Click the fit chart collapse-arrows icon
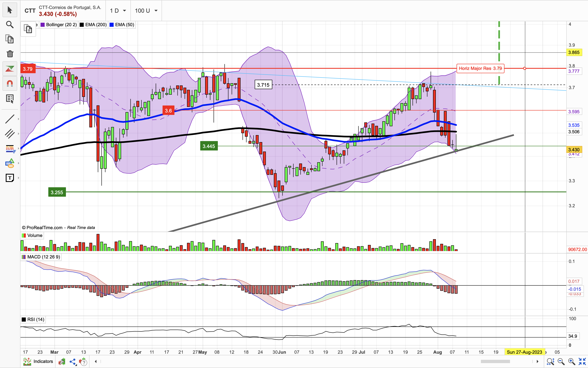The height and width of the screenshot is (368, 588). pos(582,361)
